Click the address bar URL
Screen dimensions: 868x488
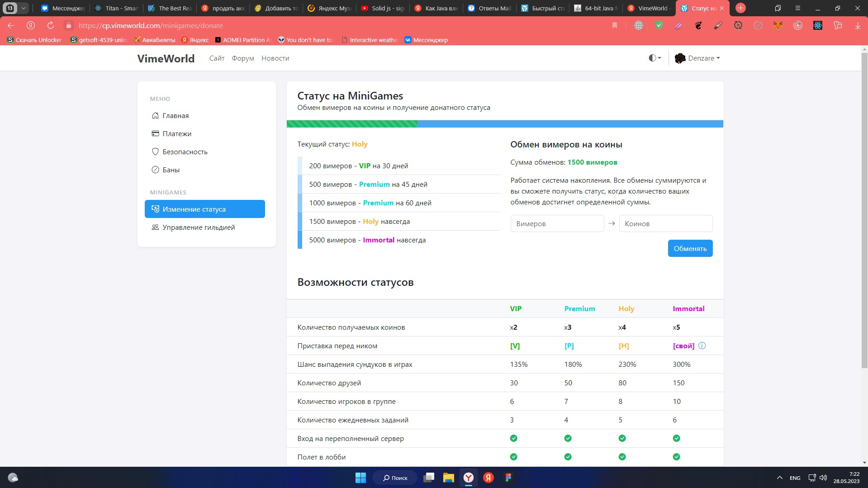click(x=151, y=26)
